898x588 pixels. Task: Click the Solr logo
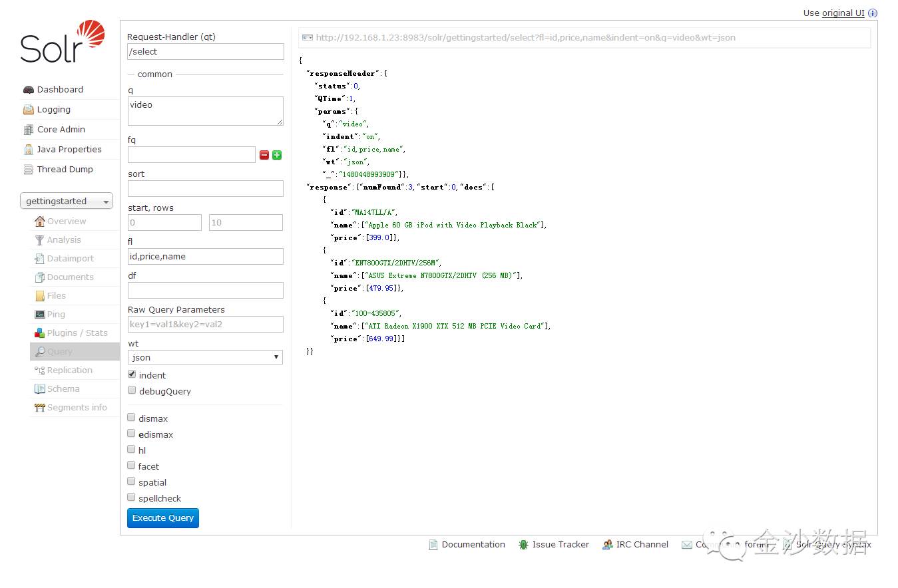63,42
